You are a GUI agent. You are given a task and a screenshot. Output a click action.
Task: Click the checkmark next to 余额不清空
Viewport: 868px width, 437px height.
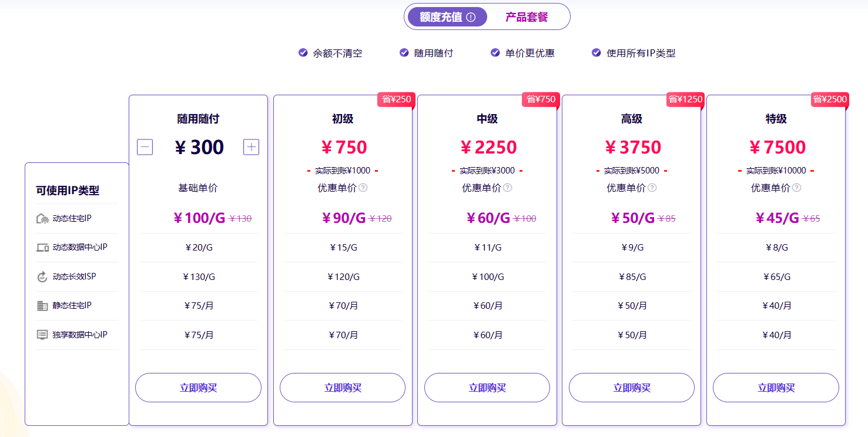point(303,52)
